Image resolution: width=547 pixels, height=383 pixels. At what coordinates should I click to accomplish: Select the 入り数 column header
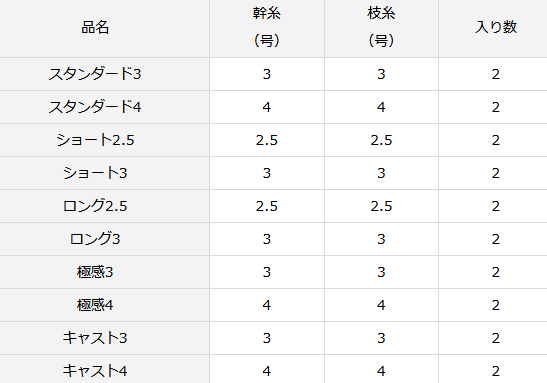pyautogui.click(x=496, y=27)
